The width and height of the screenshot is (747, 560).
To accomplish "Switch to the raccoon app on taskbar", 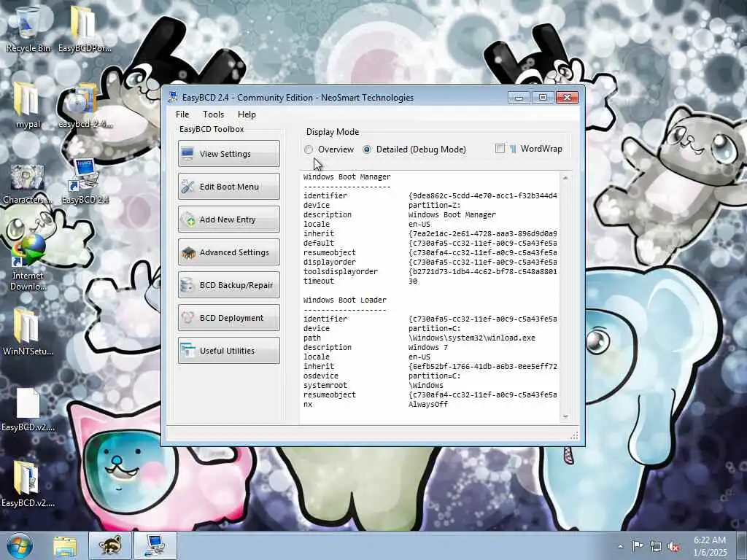I will pos(109,545).
